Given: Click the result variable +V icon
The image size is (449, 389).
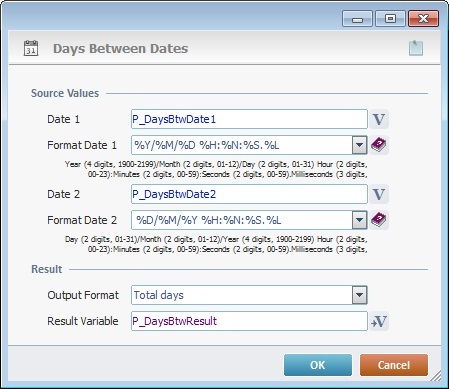Looking at the screenshot, I should click(x=379, y=321).
